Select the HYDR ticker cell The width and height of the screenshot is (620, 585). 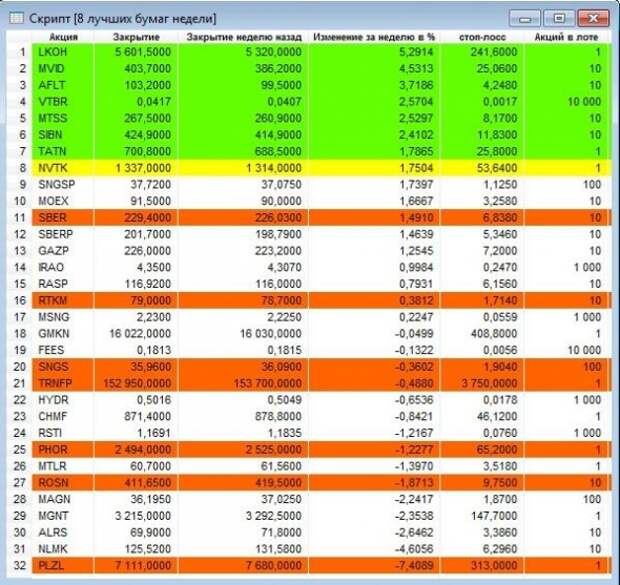coord(63,400)
